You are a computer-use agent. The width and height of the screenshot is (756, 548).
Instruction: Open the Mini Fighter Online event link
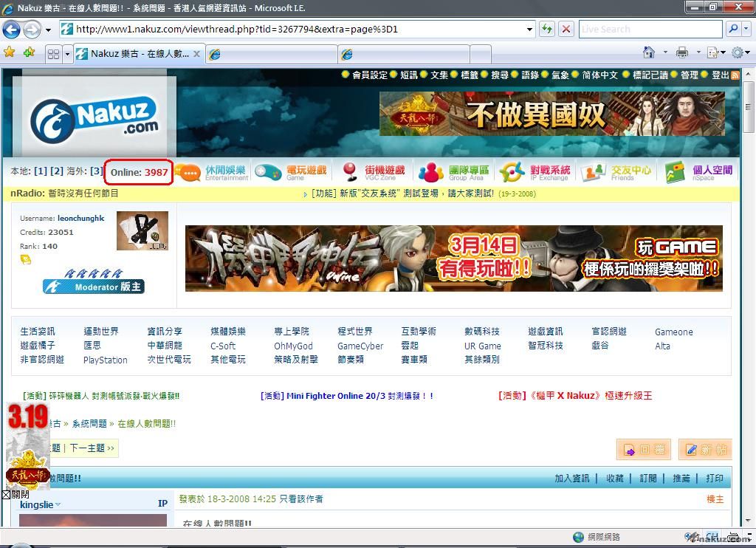(x=347, y=396)
